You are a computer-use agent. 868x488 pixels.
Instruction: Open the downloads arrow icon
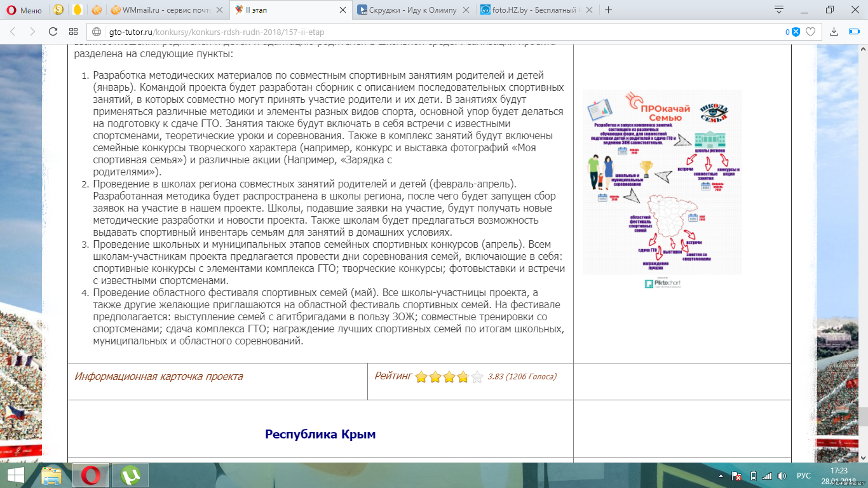point(834,32)
